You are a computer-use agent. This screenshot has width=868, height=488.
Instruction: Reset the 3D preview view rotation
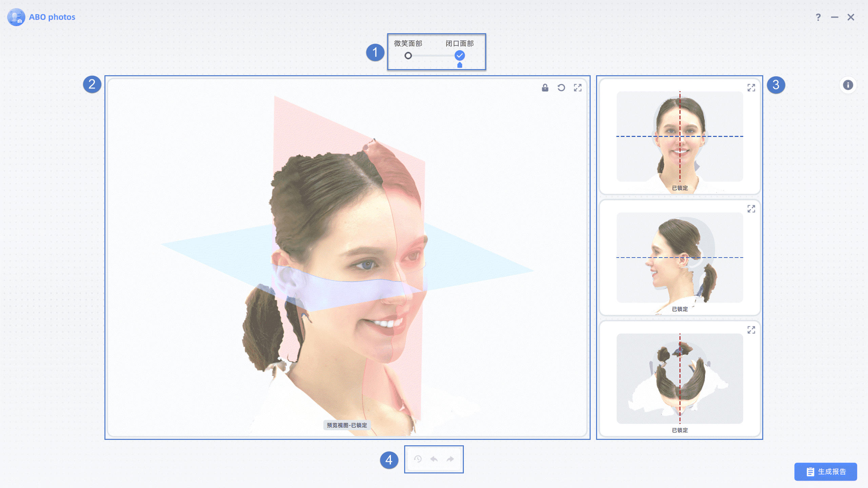click(x=561, y=88)
